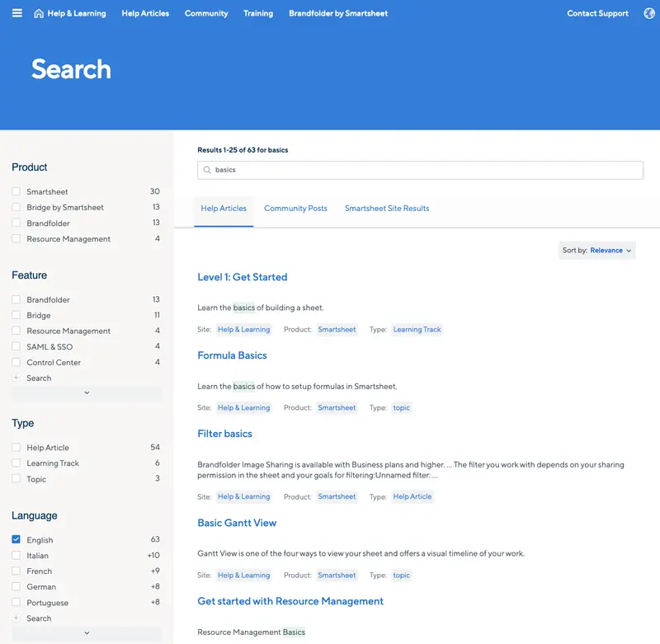660x644 pixels.
Task: Expand the Language filter list
Action: (86, 632)
